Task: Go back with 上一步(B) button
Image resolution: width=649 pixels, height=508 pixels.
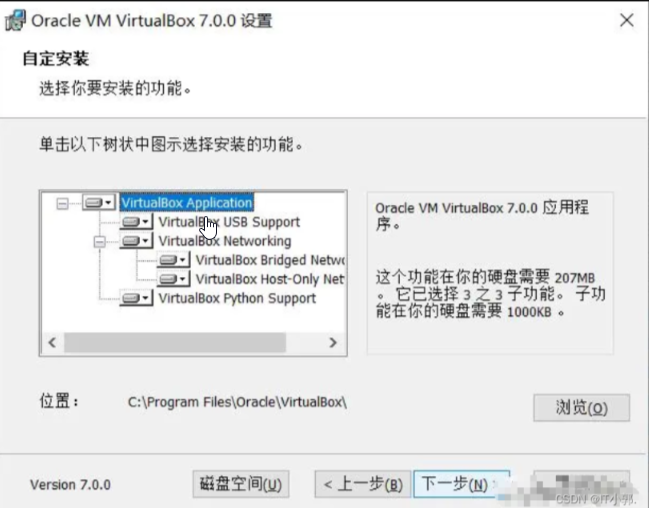Action: (x=363, y=484)
